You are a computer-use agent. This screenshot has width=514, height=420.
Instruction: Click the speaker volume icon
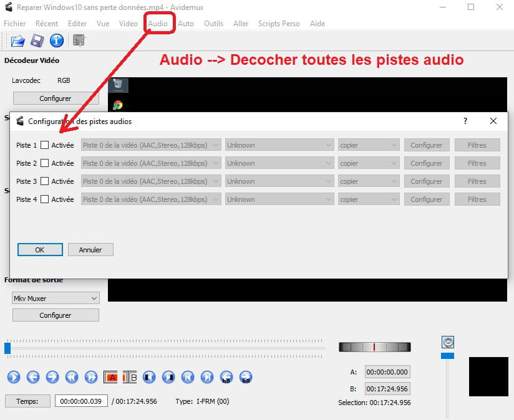coord(447,342)
